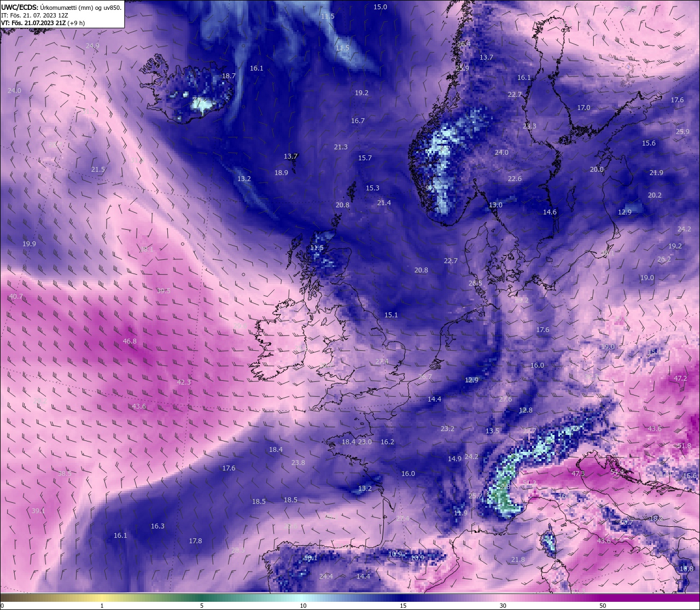
Task: Click the '50' tick label on the color scale
Action: (x=603, y=606)
